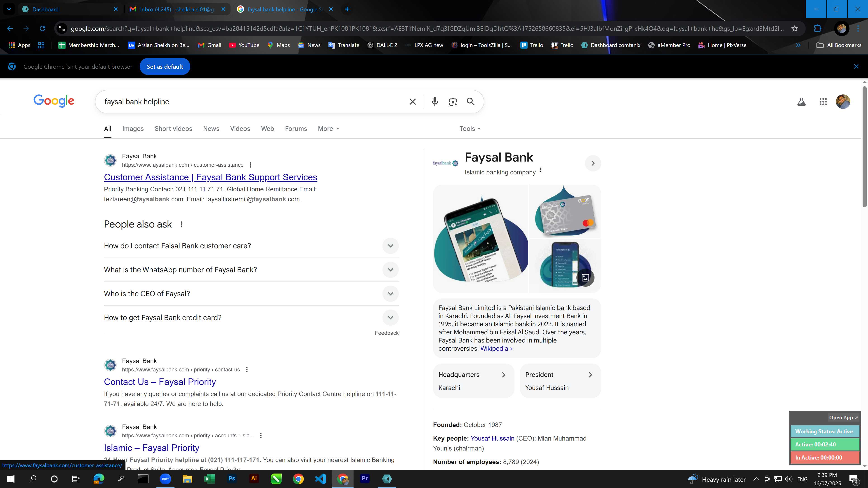Screen dimensions: 868x488
Task: Open Google Lens image search icon
Action: point(453,102)
